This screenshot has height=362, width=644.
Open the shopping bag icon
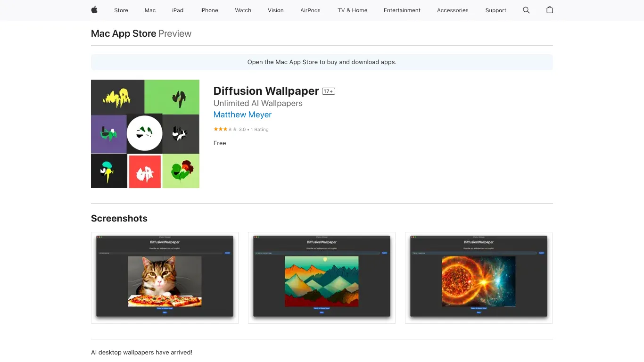click(550, 10)
